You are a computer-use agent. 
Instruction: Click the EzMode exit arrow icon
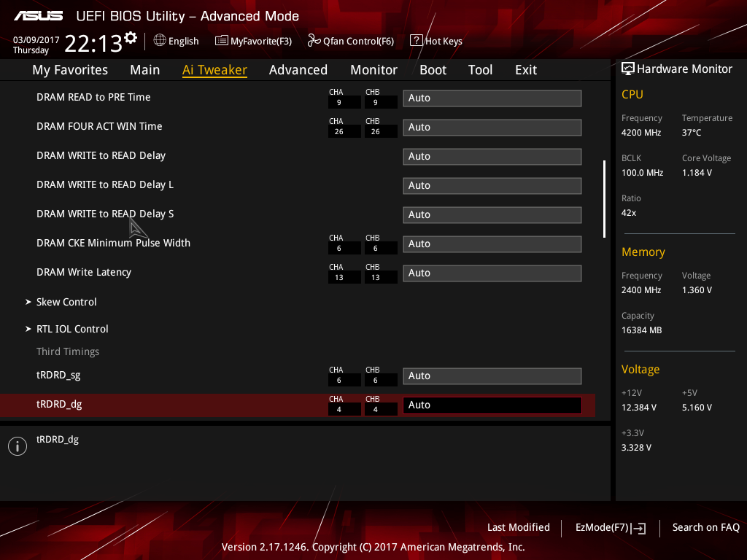pos(639,528)
